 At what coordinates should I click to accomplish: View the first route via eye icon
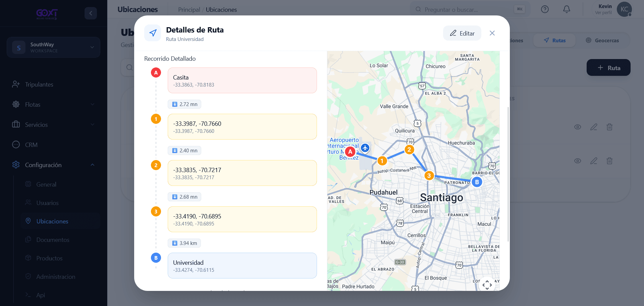click(578, 127)
